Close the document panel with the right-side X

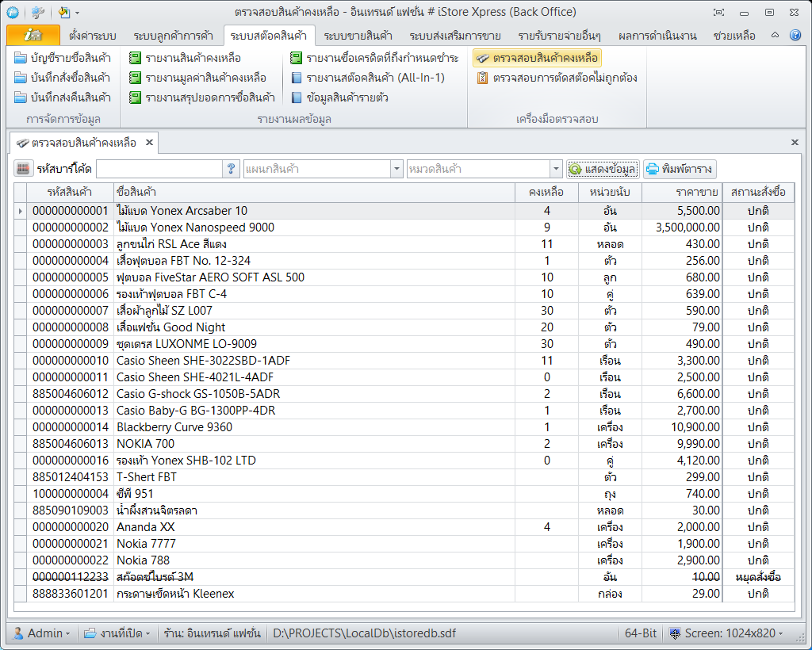point(795,143)
